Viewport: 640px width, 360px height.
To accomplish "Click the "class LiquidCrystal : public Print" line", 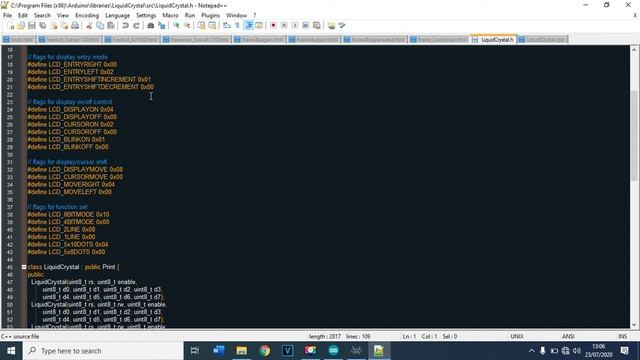I will click(x=73, y=267).
